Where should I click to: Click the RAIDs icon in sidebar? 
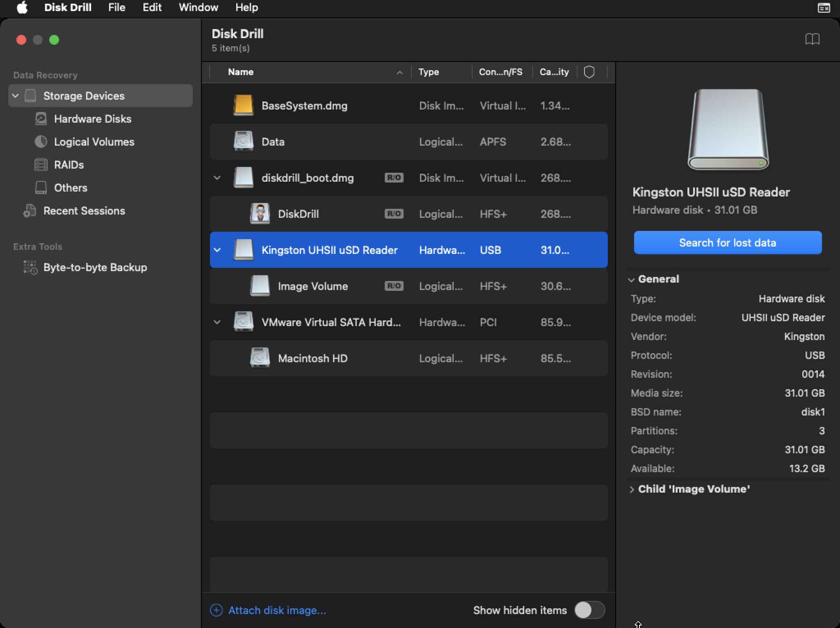click(x=41, y=164)
